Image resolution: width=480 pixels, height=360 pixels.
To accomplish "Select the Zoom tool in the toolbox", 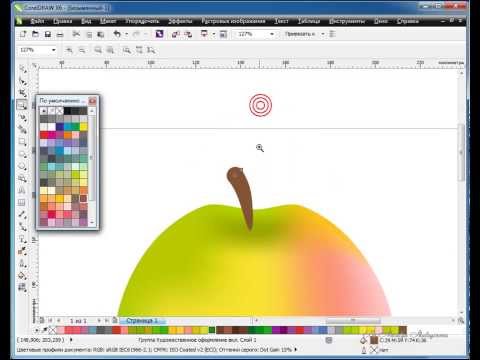I will 22,105.
